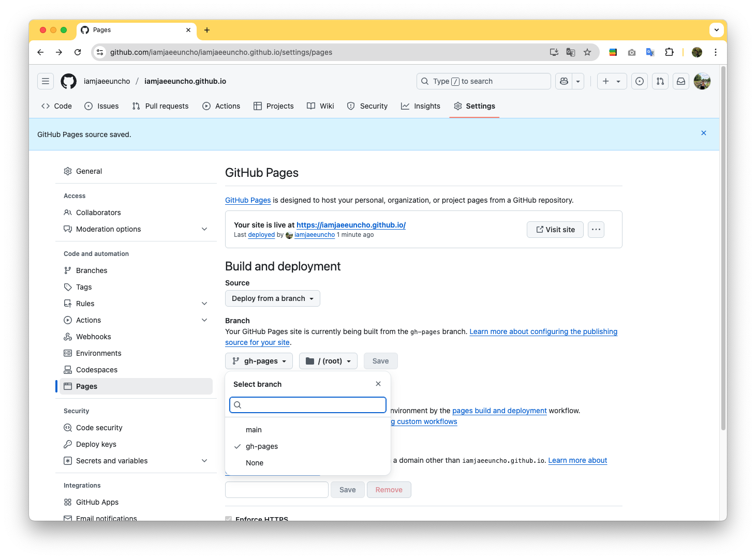
Task: Click the Remove custom domain button
Action: [389, 490]
